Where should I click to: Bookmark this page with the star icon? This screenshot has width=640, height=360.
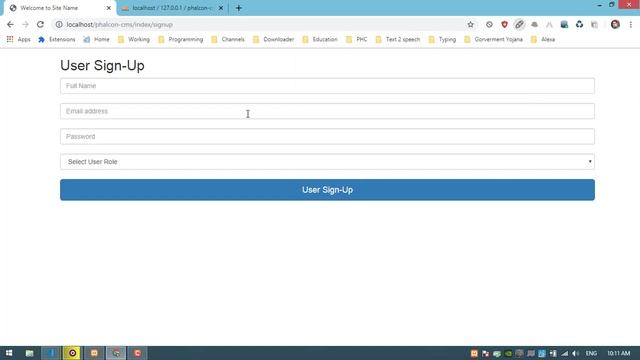click(x=471, y=24)
